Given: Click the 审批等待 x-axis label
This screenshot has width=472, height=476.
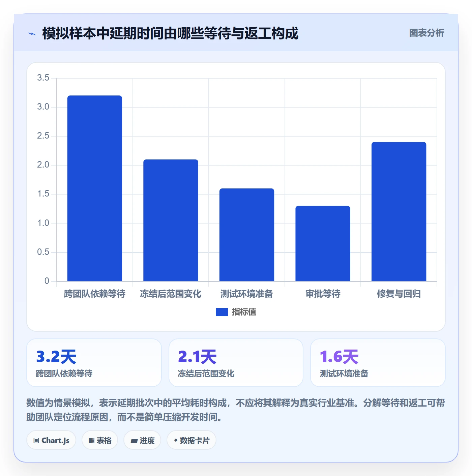Looking at the screenshot, I should click(x=323, y=294).
